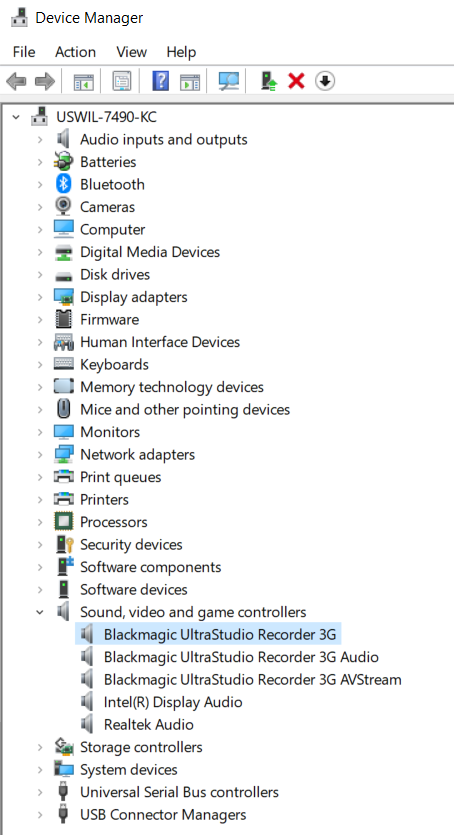This screenshot has height=835, width=454.
Task: Click the Disable device down-arrow icon
Action: pos(325,81)
